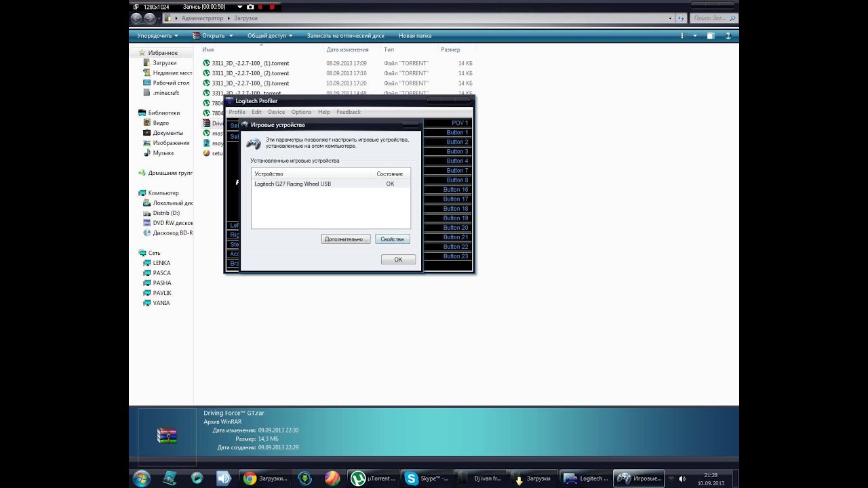The image size is (868, 488).
Task: Select 3311_3D_-2.2.7-100_ (2).torrent file
Action: 250,73
